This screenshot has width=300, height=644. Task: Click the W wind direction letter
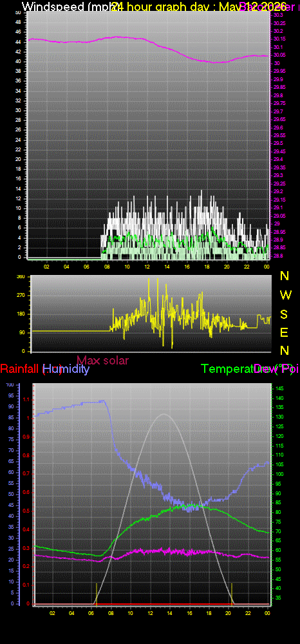pyautogui.click(x=284, y=295)
